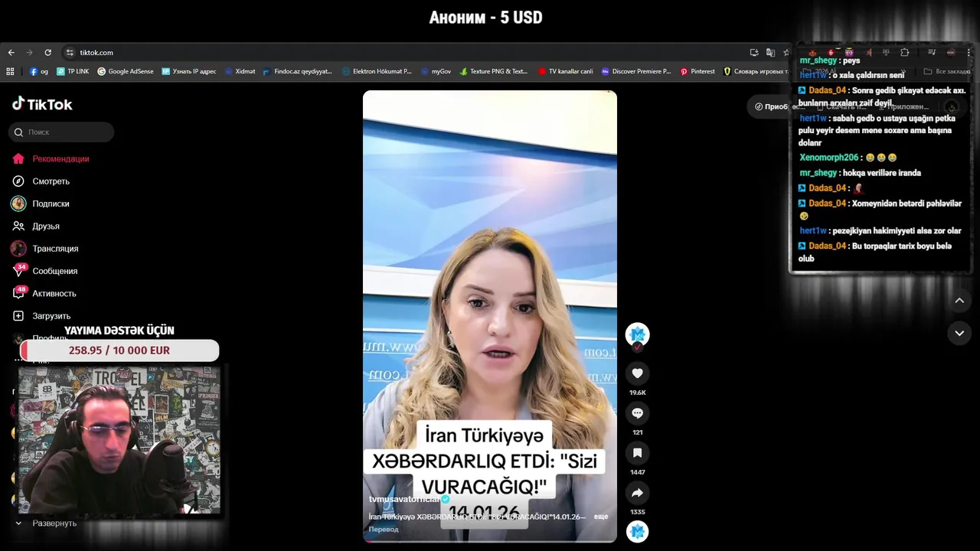The image size is (980, 551).
Task: Click the site info icon in the address bar
Action: pos(70,53)
